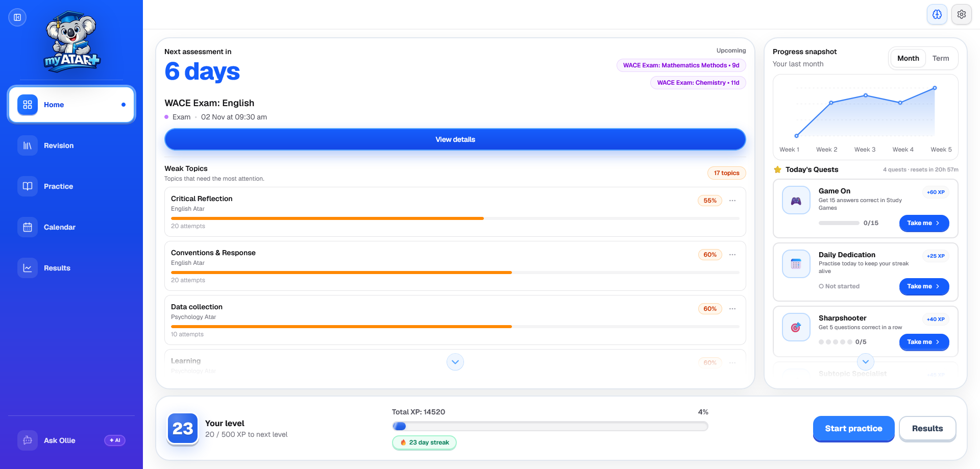Image resolution: width=980 pixels, height=469 pixels.
Task: Click the AI badge next to Ask Ollie
Action: click(115, 440)
